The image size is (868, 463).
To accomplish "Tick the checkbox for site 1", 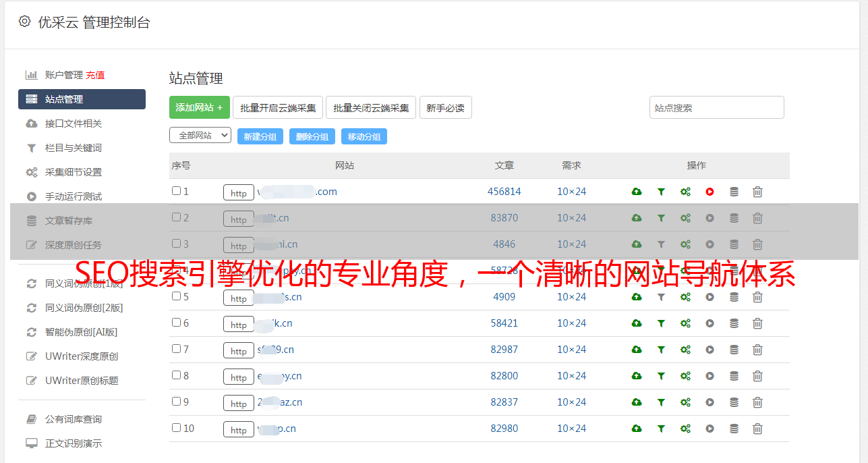I will pyautogui.click(x=176, y=191).
